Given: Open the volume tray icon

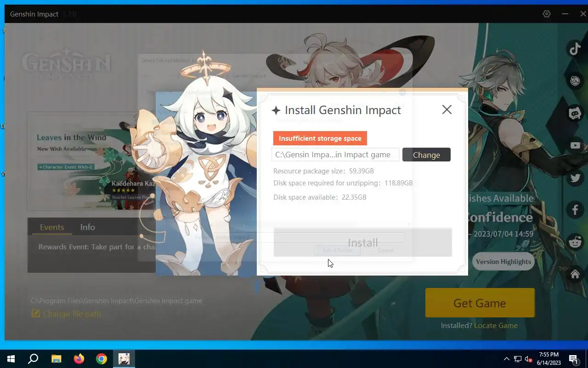Looking at the screenshot, I should pos(529,359).
